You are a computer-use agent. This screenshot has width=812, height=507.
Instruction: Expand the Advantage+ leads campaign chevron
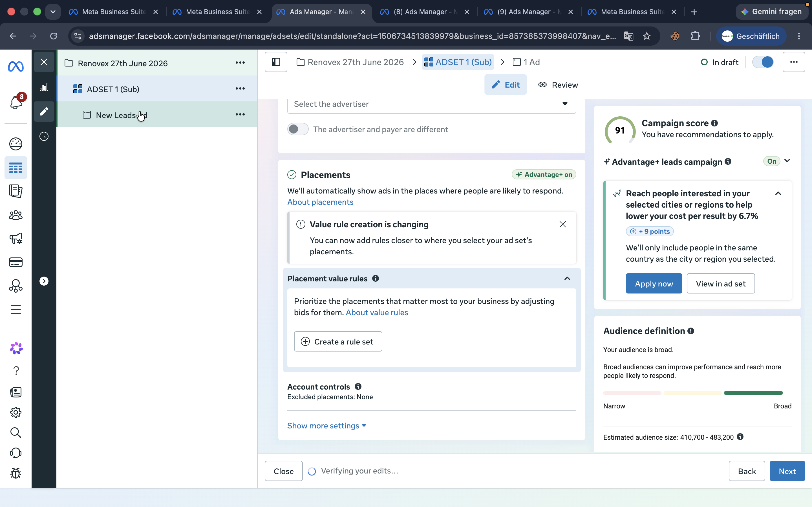787,161
